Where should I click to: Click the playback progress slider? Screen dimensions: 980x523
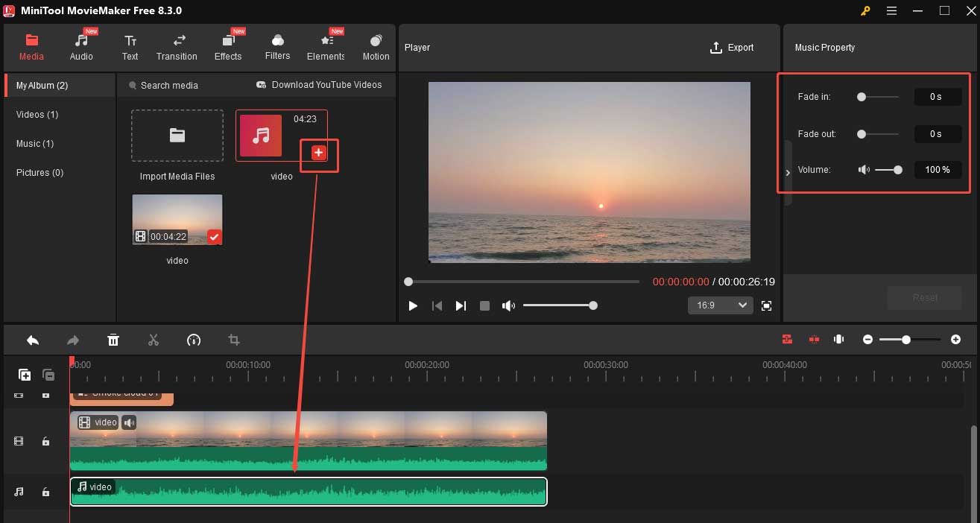(523, 282)
